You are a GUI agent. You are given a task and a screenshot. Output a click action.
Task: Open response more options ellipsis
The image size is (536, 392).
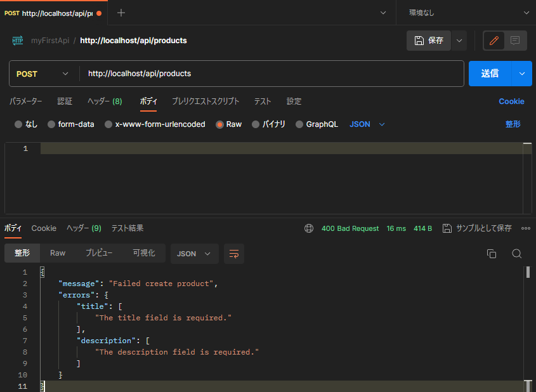526,228
